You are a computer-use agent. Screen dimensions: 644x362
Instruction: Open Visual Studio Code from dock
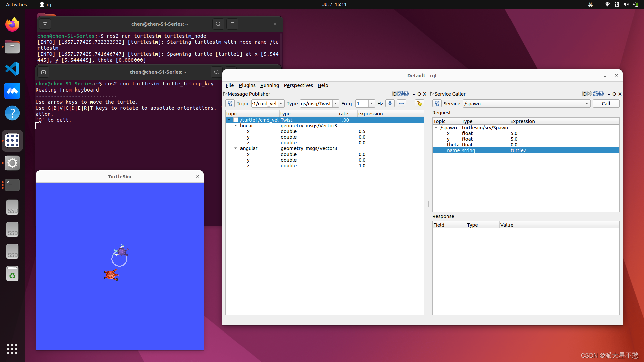click(12, 69)
